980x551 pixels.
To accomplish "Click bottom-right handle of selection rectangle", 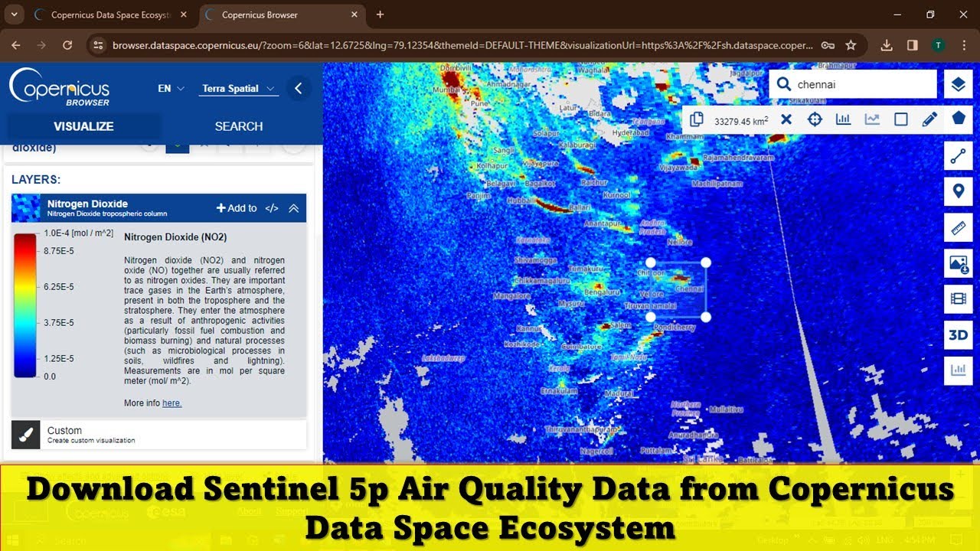I will (x=706, y=317).
